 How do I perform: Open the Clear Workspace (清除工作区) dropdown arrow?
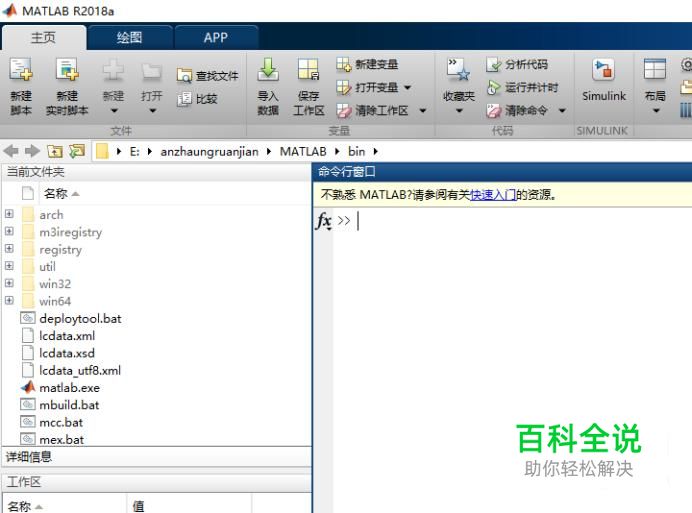coord(423,110)
